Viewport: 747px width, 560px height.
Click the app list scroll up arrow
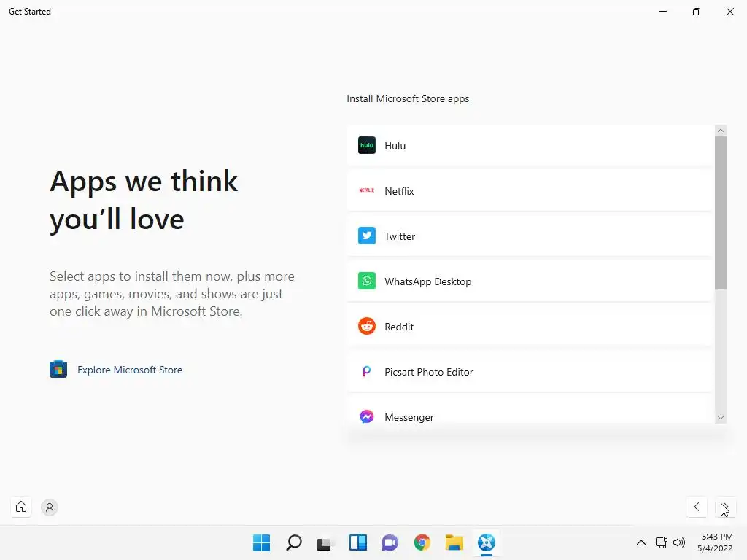720,131
